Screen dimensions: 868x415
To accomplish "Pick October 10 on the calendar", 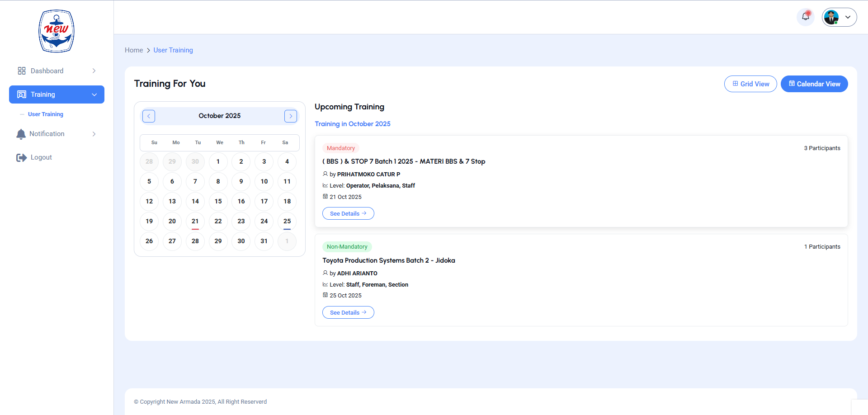I will tap(264, 182).
